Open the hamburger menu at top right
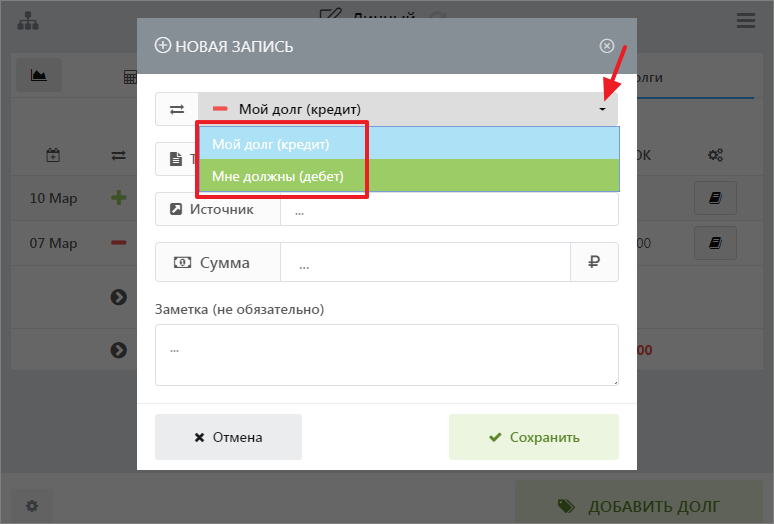Screen dimensions: 774x524 click(x=745, y=20)
